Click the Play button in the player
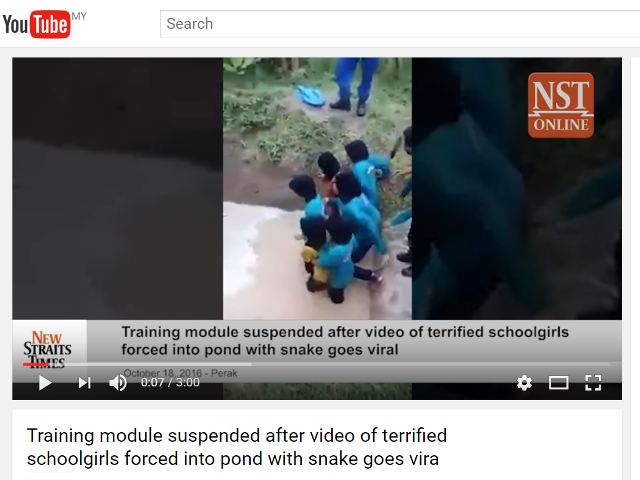Image resolution: width=640 pixels, height=480 pixels. [44, 383]
